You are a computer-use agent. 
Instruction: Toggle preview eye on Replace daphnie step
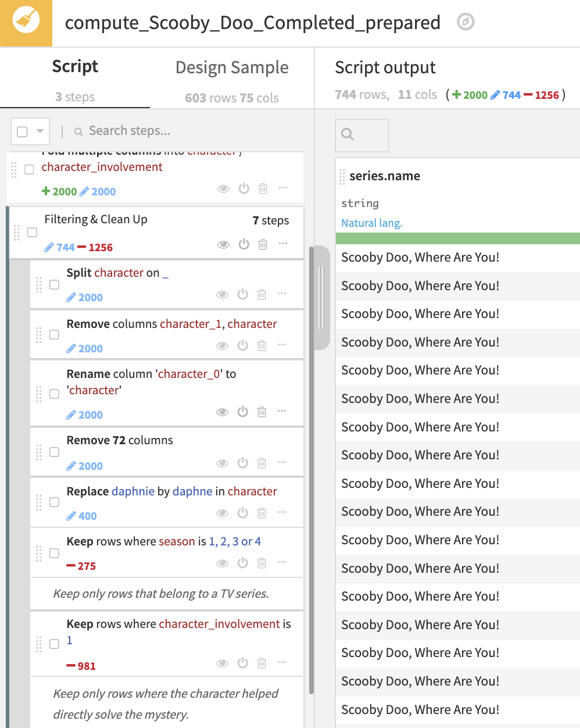223,513
